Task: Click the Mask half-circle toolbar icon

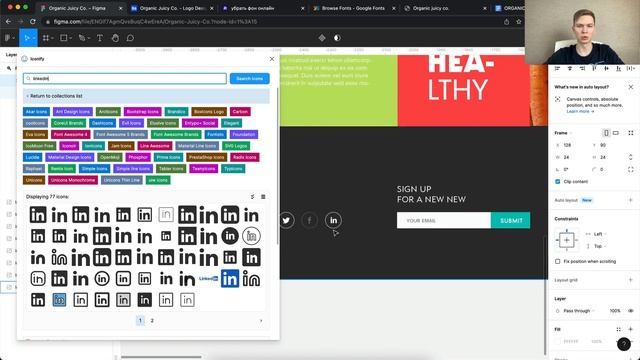Action: (x=337, y=38)
